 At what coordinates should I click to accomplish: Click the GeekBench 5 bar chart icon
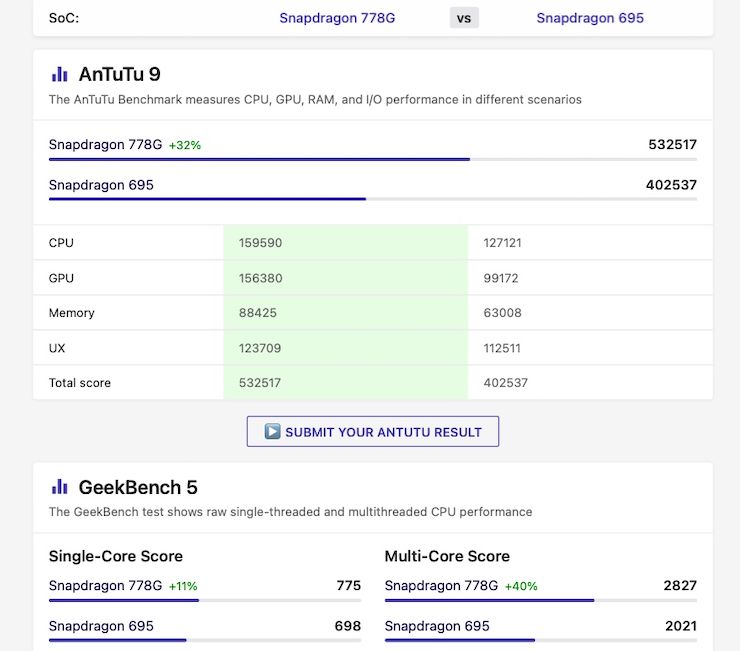(x=59, y=487)
